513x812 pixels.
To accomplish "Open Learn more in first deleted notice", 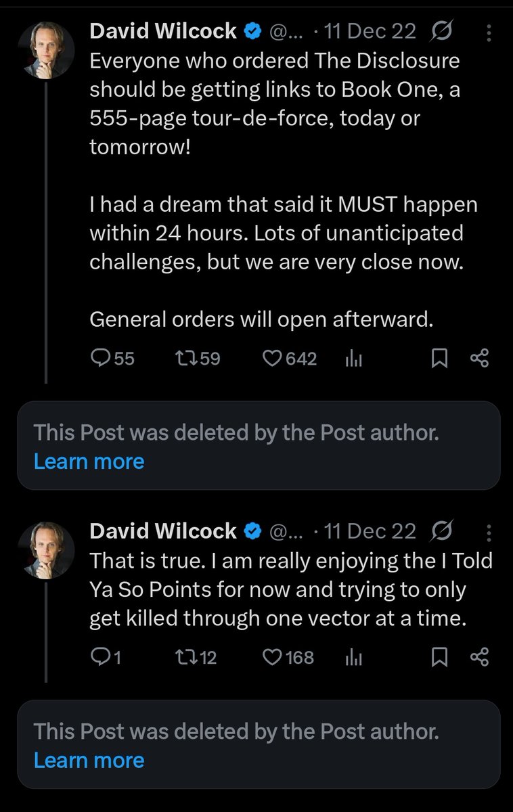I will click(x=89, y=461).
